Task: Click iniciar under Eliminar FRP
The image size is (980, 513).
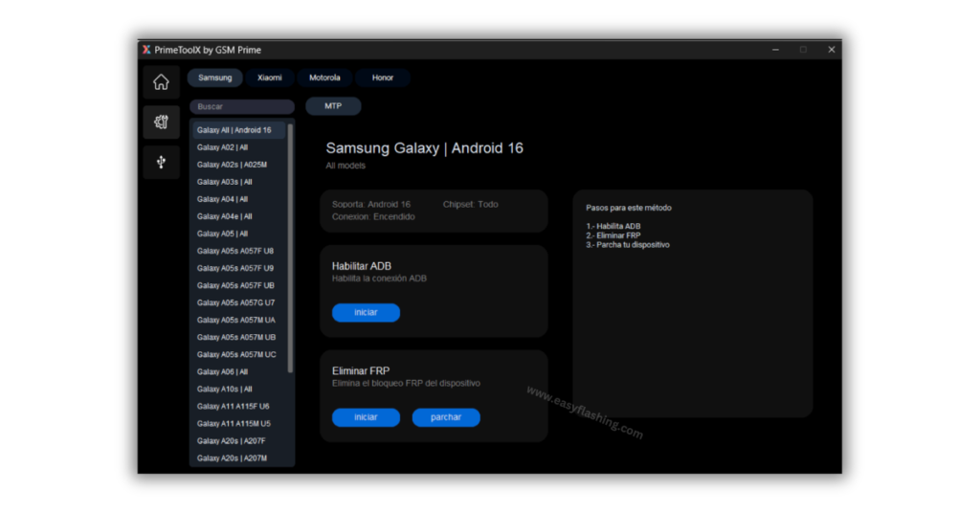Action: pyautogui.click(x=366, y=417)
